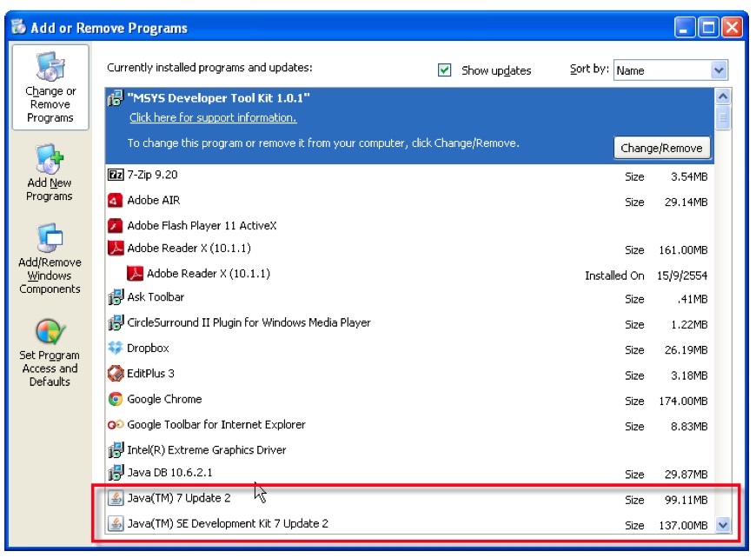Select the Dropbox entry
This screenshot has height=558, width=756.
409,348
